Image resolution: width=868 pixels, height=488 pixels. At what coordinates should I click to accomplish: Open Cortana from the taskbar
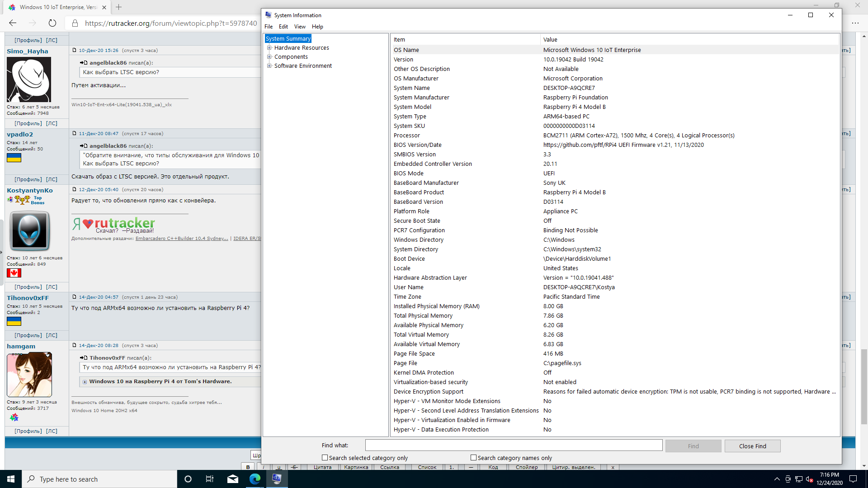click(188, 479)
